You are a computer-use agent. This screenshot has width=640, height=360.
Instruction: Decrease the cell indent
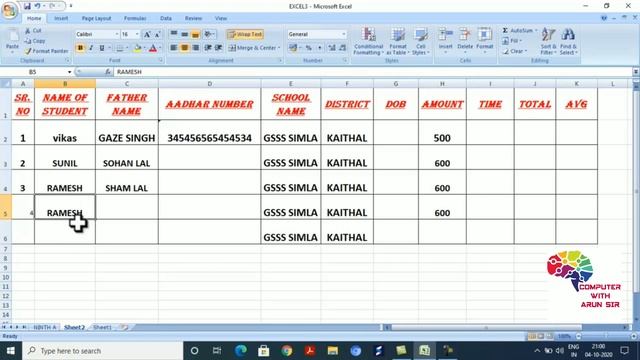pos(208,48)
